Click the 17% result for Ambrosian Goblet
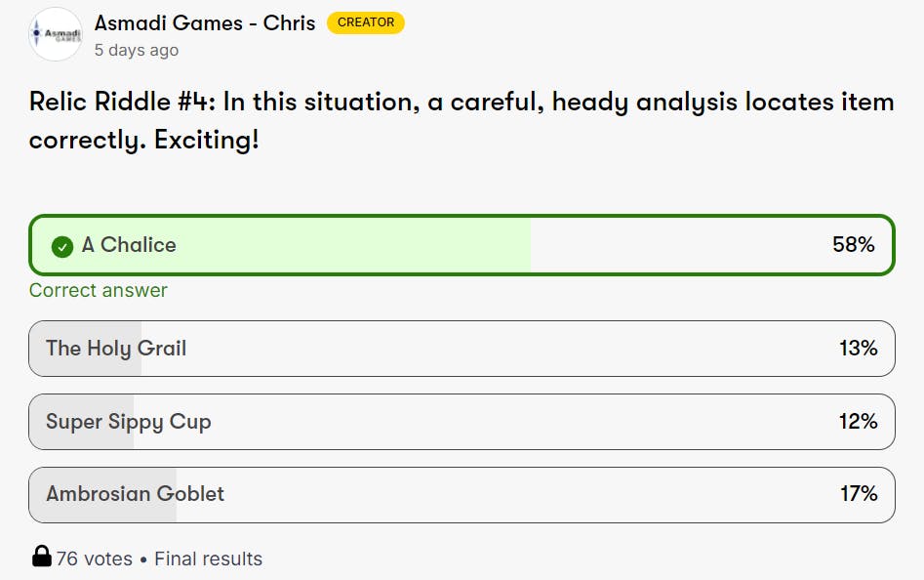This screenshot has height=580, width=924. pyautogui.click(x=859, y=494)
